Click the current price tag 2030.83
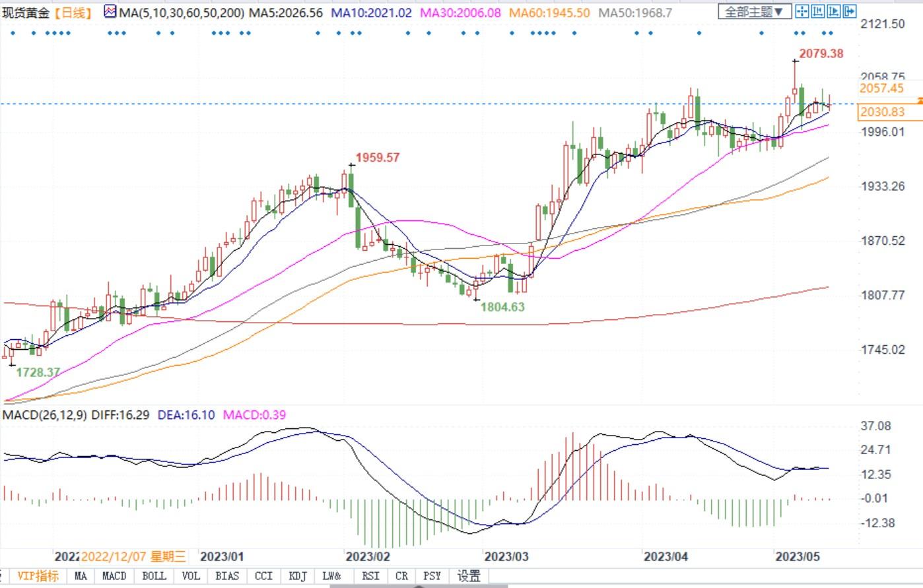 (x=881, y=112)
